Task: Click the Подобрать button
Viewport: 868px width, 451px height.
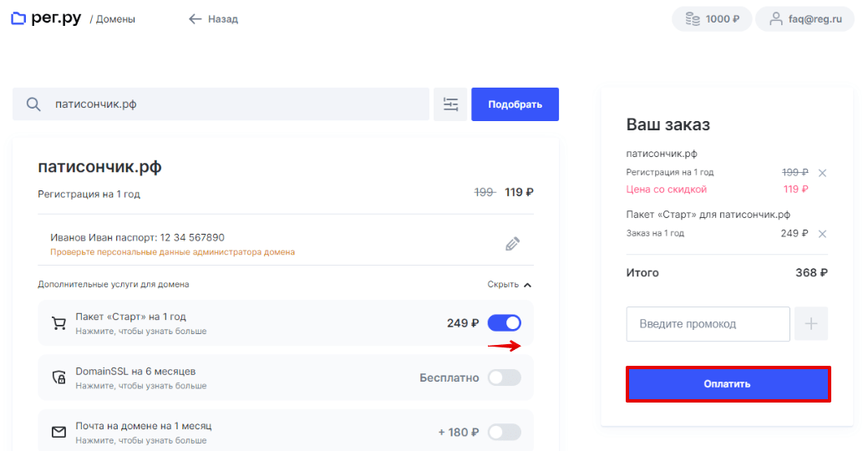Action: coord(515,104)
